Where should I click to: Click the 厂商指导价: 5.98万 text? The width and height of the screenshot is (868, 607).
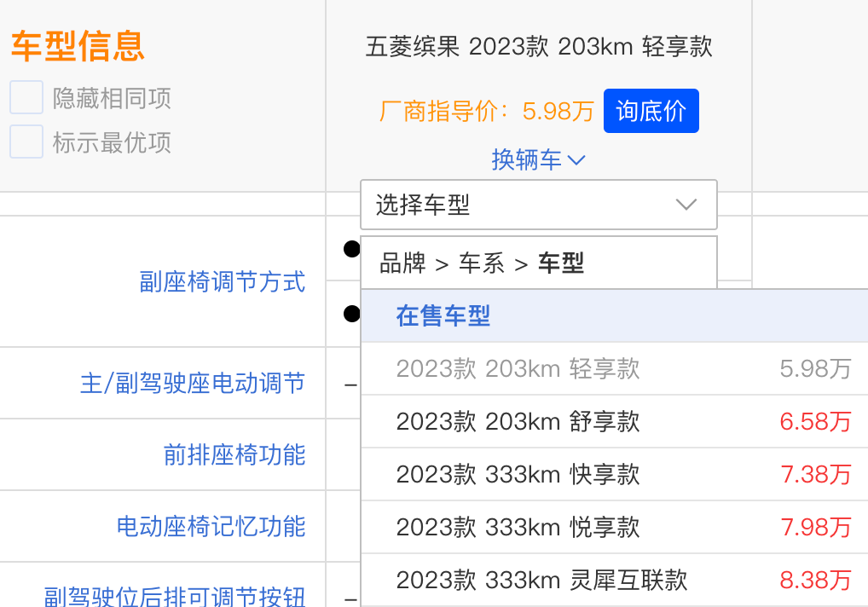click(x=487, y=111)
